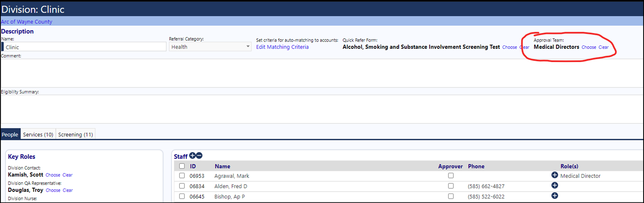Add a role for Alden, Fred D
The height and width of the screenshot is (203, 644).
pyautogui.click(x=555, y=185)
